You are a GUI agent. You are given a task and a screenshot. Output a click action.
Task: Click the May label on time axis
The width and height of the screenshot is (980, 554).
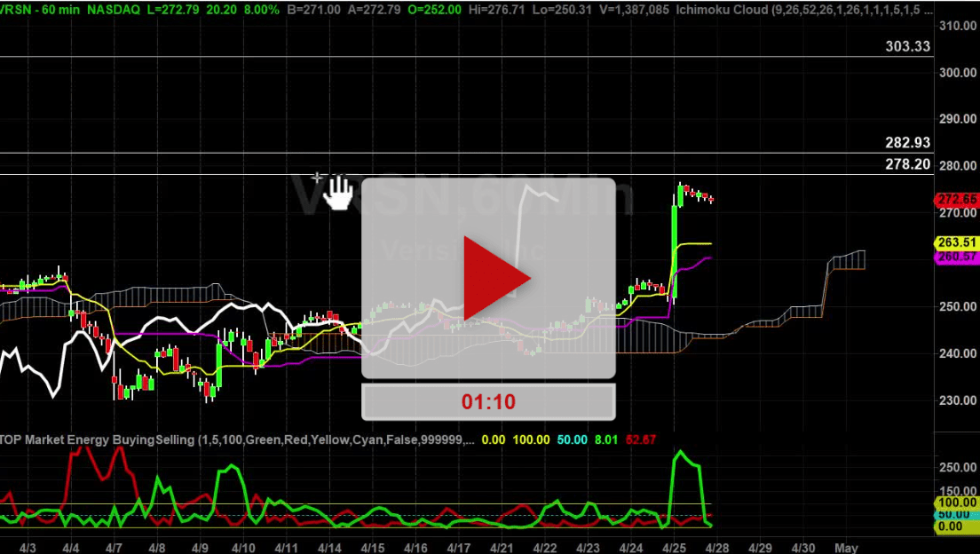click(846, 548)
